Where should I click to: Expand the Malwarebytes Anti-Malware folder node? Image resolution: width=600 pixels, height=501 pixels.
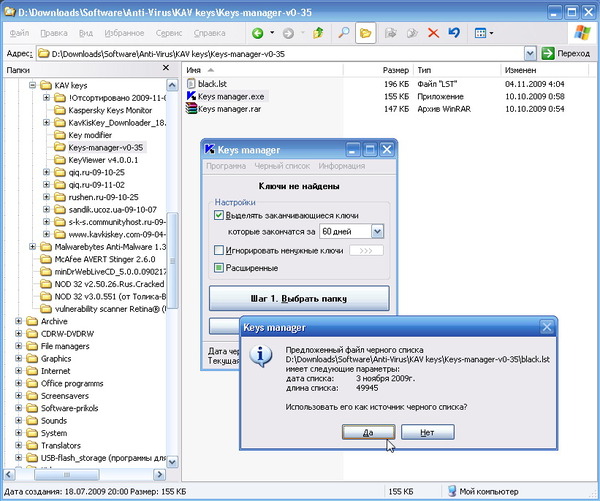coord(33,247)
